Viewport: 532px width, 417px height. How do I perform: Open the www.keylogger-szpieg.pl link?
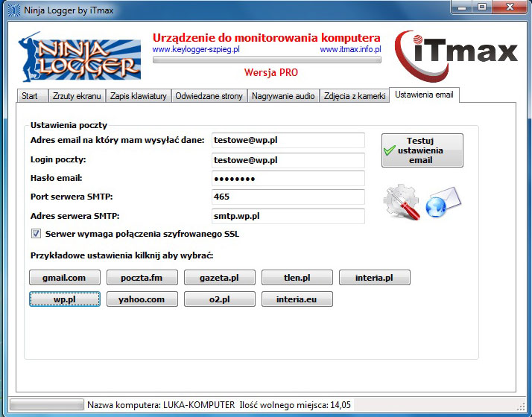click(196, 49)
